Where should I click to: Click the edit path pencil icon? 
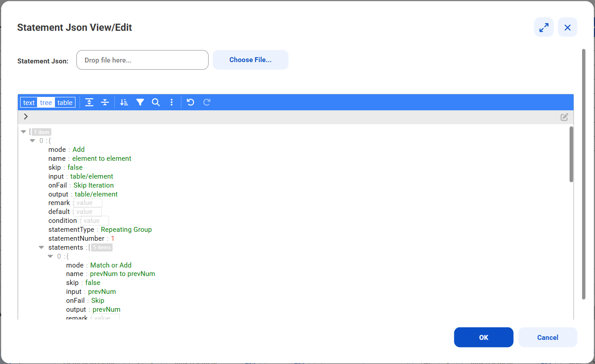pyautogui.click(x=565, y=117)
